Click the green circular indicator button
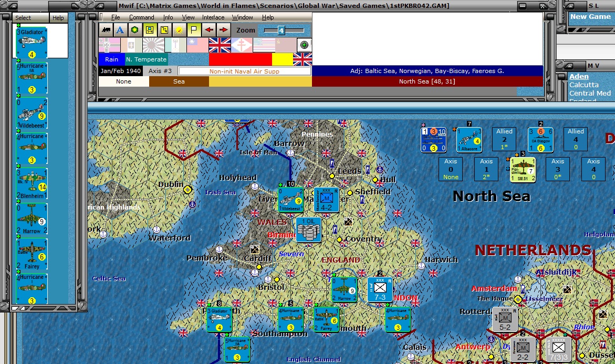615x364 pixels. click(304, 45)
